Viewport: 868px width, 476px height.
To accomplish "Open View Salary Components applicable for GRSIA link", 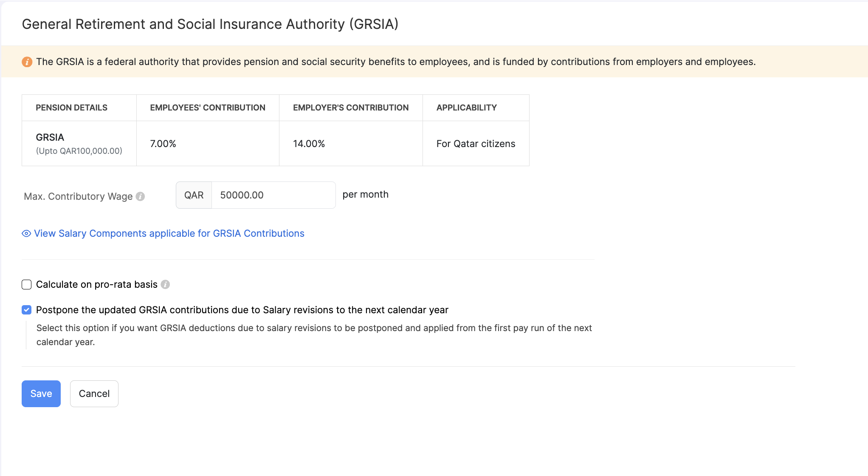I will coord(169,234).
